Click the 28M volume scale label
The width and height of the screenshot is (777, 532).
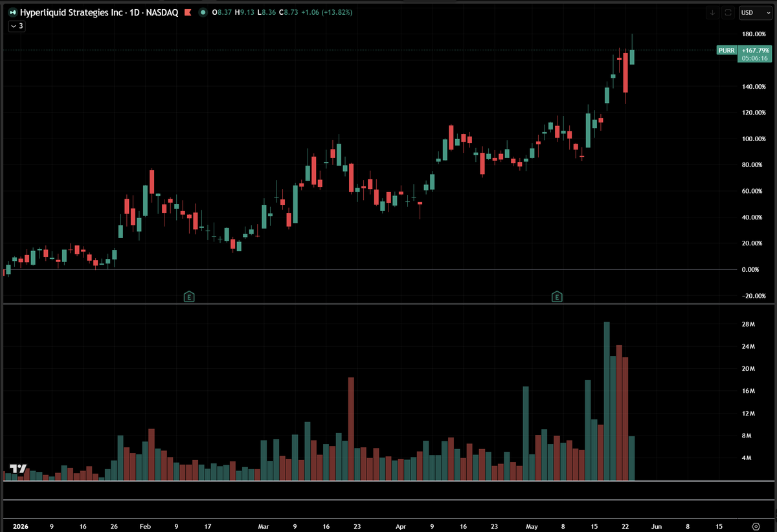748,324
